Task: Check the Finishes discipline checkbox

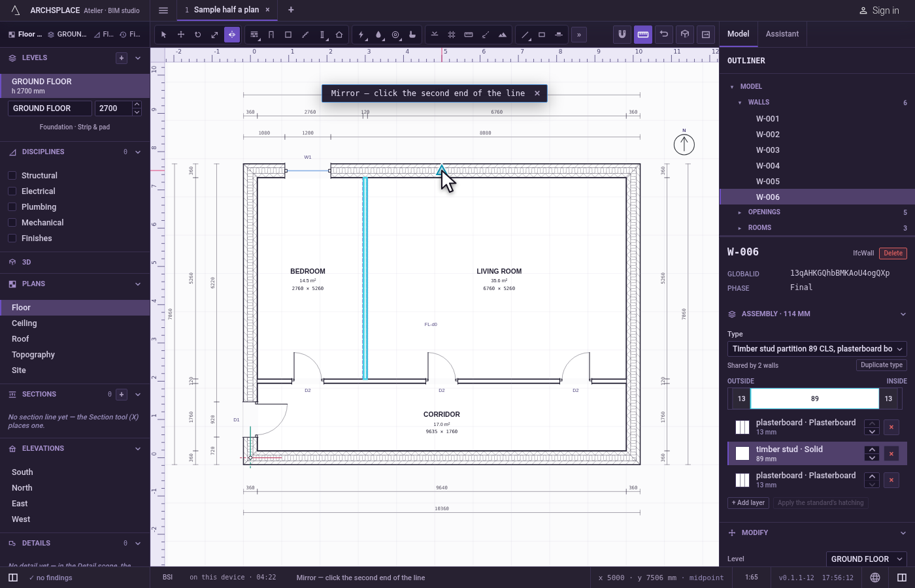Action: 12,238
